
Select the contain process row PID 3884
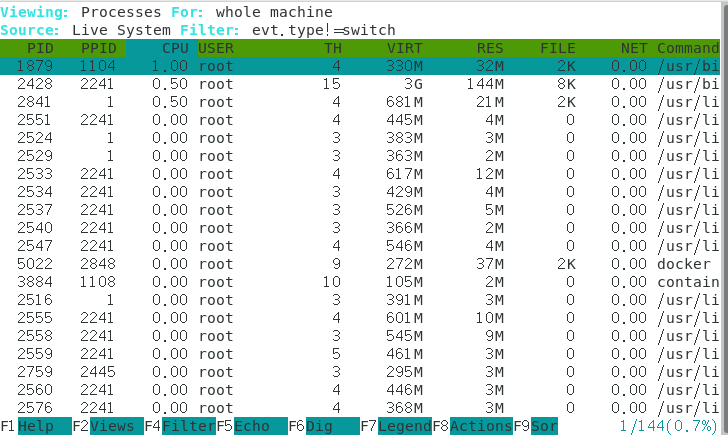[360, 282]
